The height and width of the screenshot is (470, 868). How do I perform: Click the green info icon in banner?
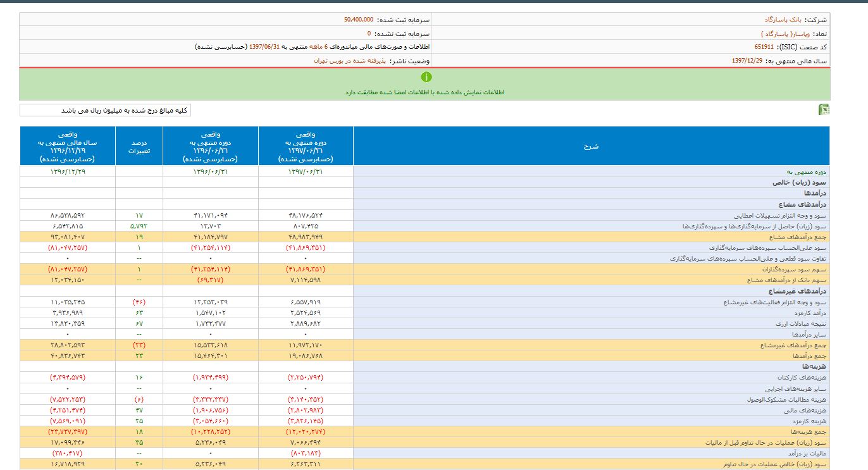pos(426,77)
